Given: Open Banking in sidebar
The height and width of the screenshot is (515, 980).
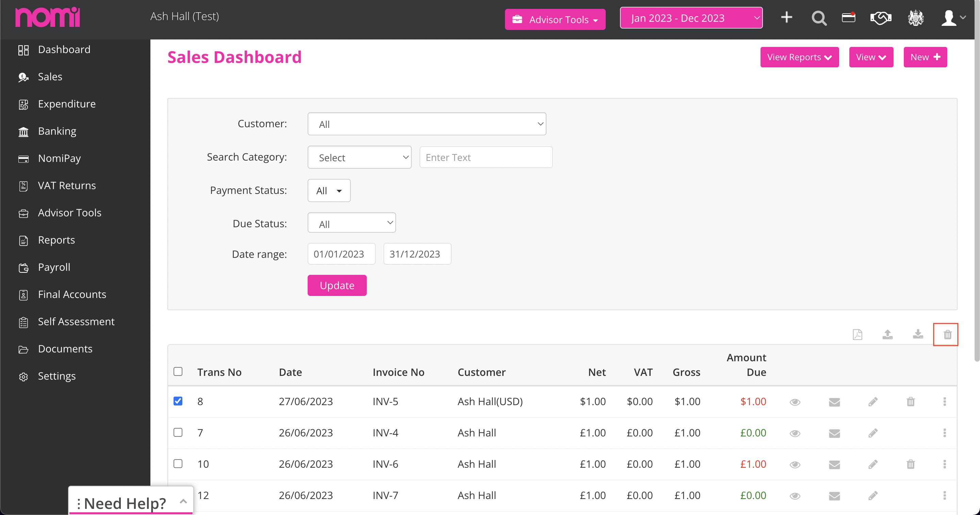Looking at the screenshot, I should coord(57,131).
